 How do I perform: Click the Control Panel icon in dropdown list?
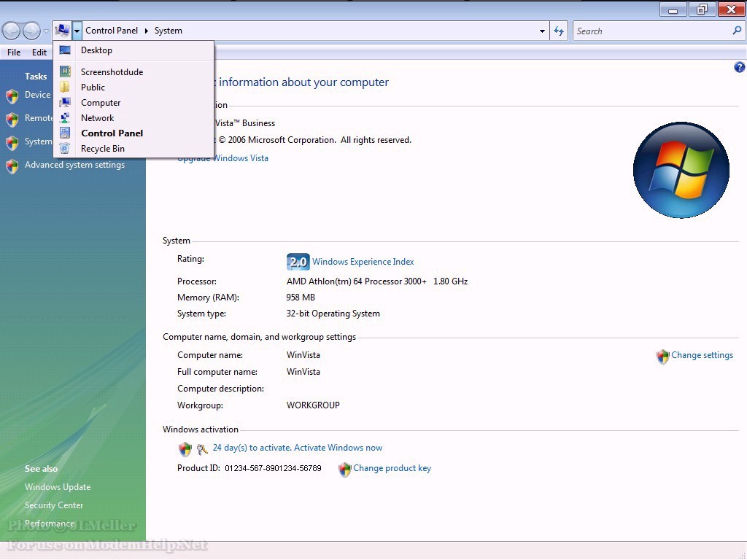65,133
